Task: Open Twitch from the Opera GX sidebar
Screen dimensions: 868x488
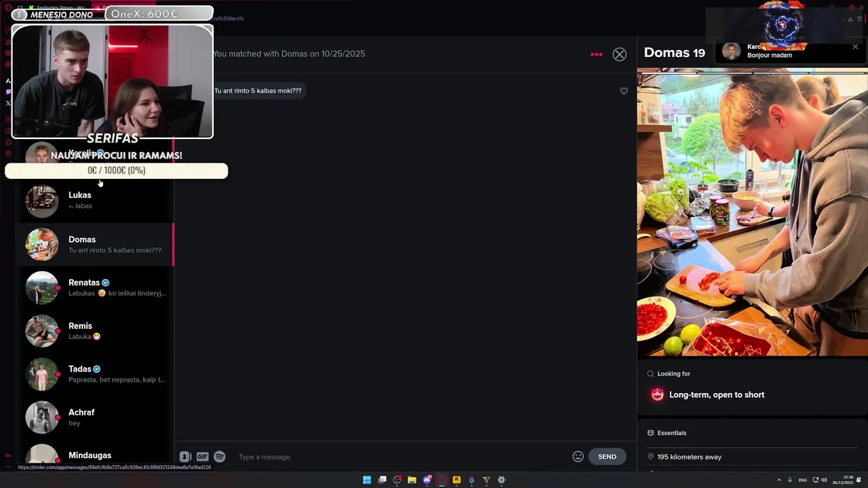Action: tap(8, 91)
